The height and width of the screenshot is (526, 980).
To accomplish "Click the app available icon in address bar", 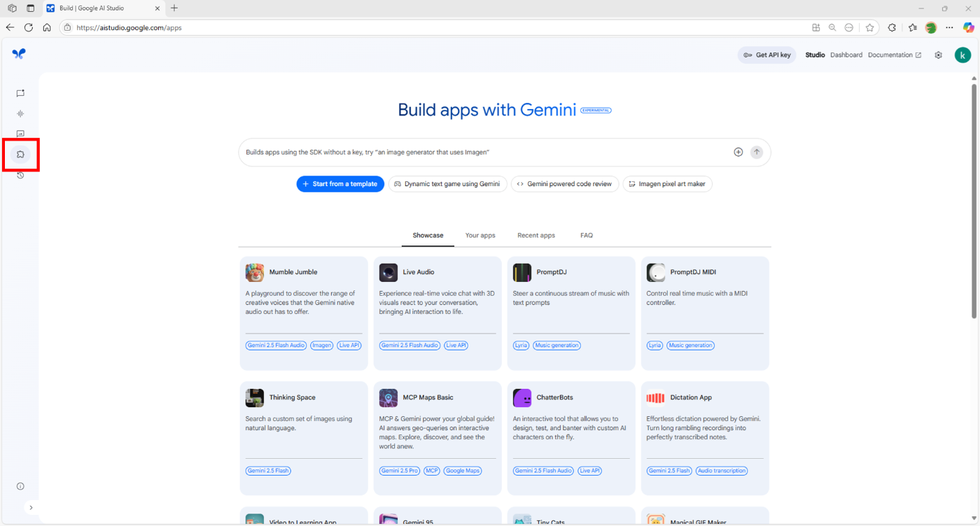I will tap(815, 27).
